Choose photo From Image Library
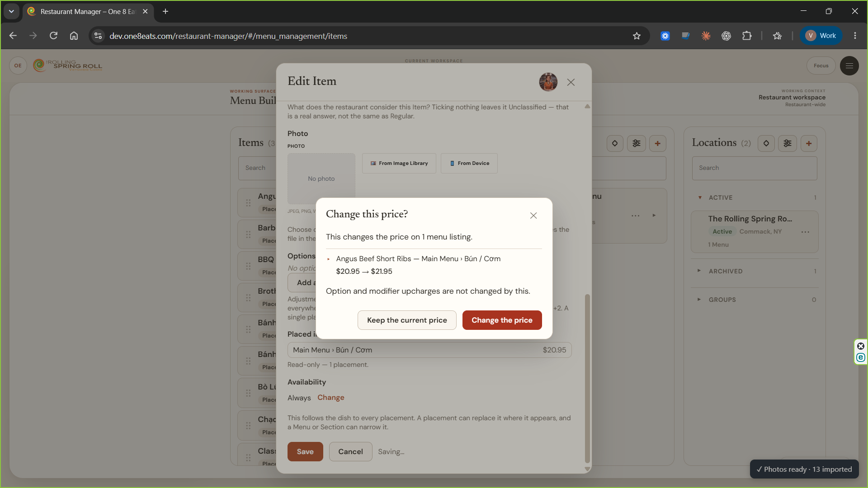 pos(399,163)
